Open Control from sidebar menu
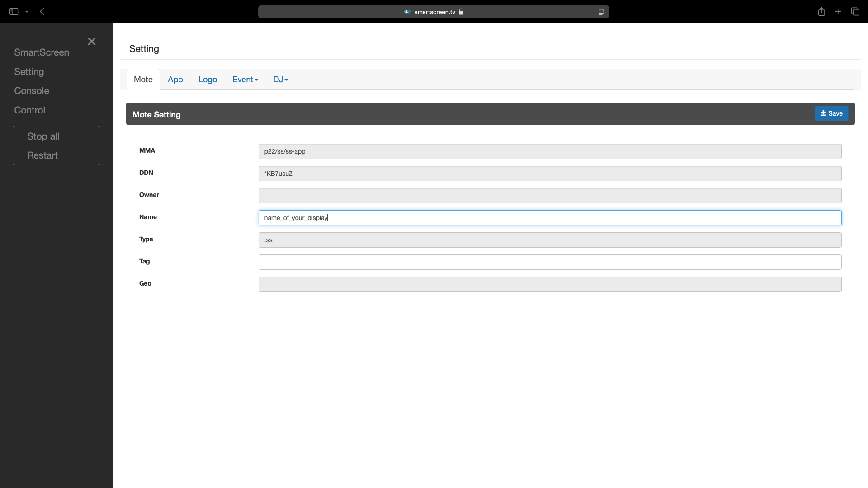This screenshot has width=868, height=488. (x=30, y=110)
